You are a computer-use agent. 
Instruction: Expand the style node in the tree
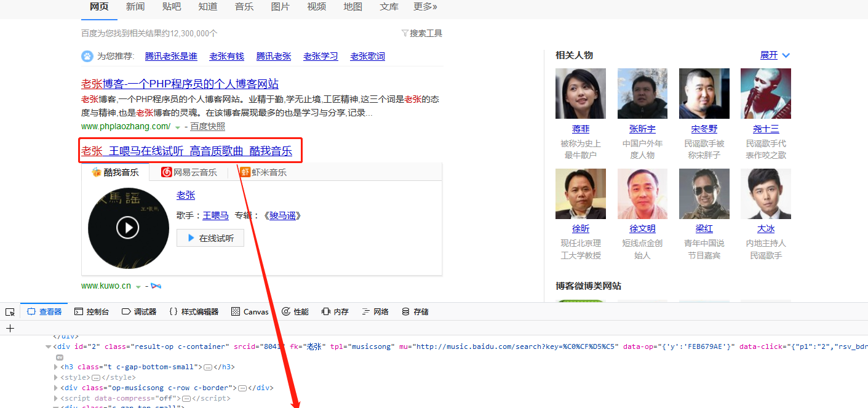coord(57,378)
